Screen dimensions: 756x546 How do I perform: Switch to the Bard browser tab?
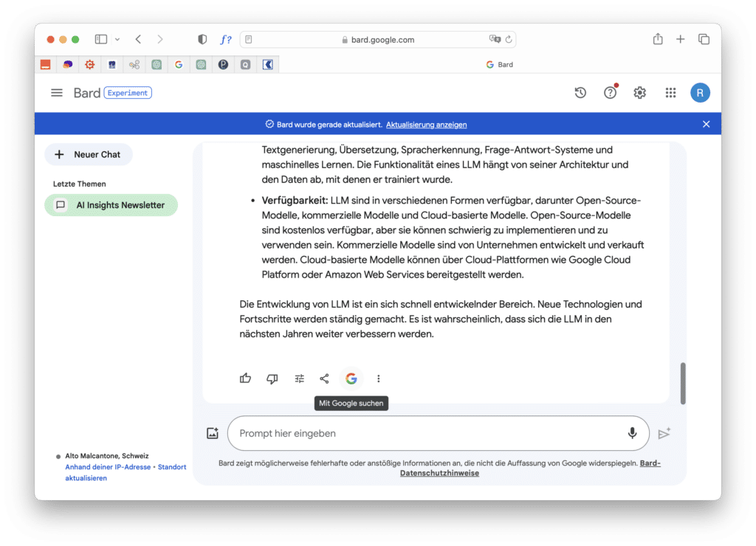coord(500,65)
